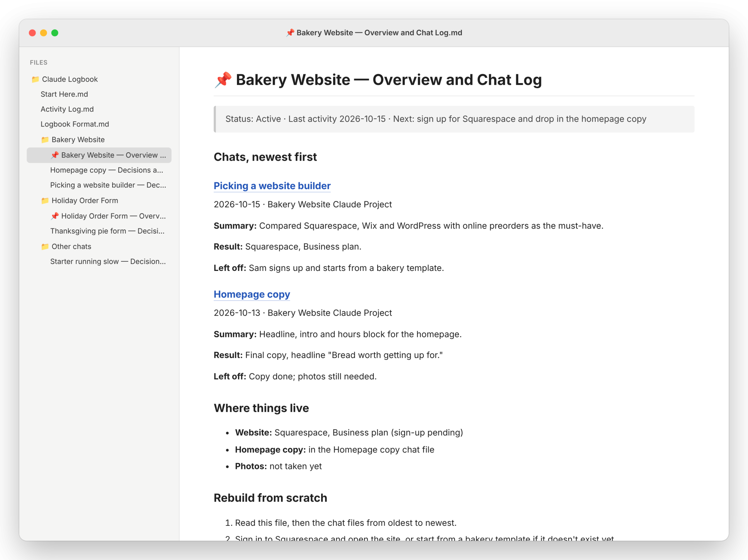Click the pin emoji in the document heading
This screenshot has height=560, width=748.
click(223, 80)
